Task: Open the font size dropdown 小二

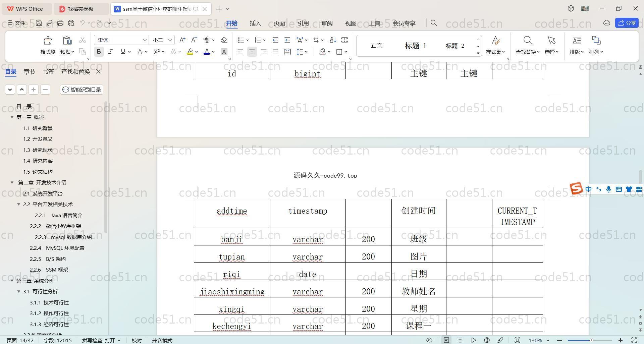Action: pos(170,40)
